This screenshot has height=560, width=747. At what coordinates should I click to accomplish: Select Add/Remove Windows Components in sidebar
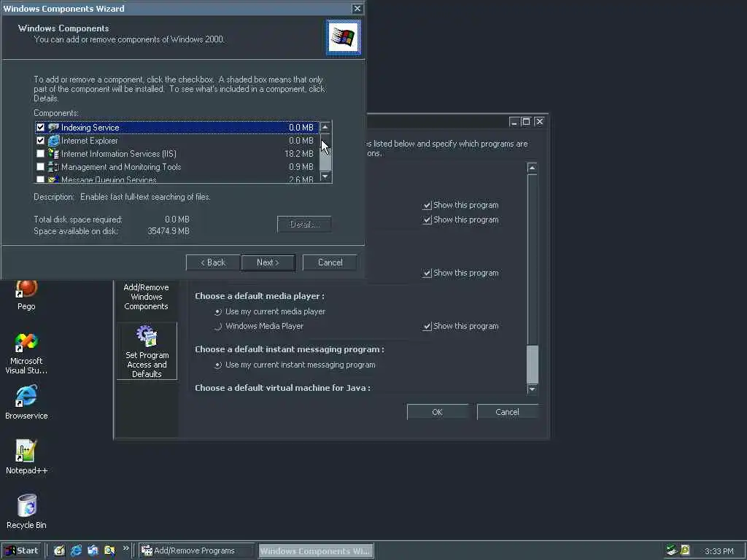pos(146,295)
